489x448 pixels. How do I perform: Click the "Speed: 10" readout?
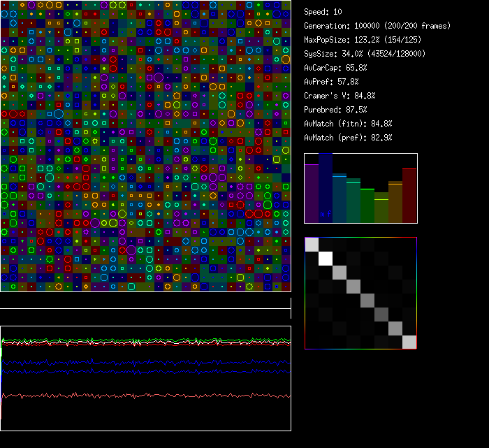323,12
